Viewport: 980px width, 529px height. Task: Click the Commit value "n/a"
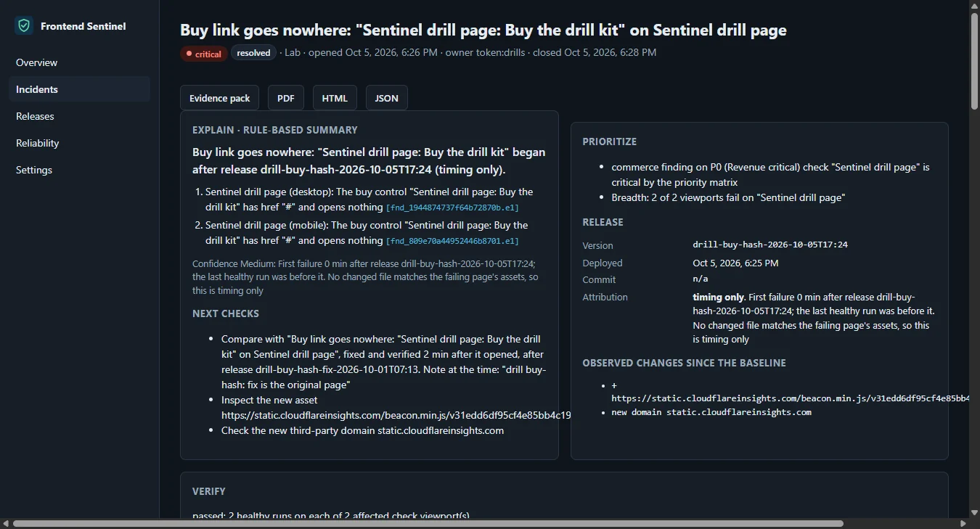tap(701, 279)
